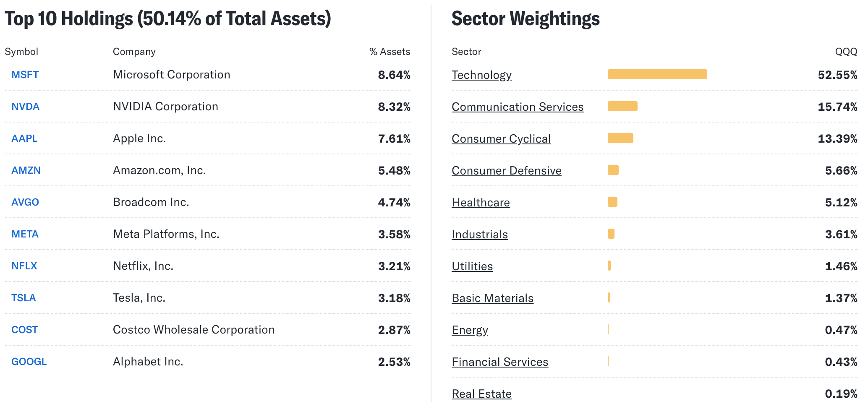Select the Energy sector link
The image size is (868, 412).
pyautogui.click(x=470, y=330)
